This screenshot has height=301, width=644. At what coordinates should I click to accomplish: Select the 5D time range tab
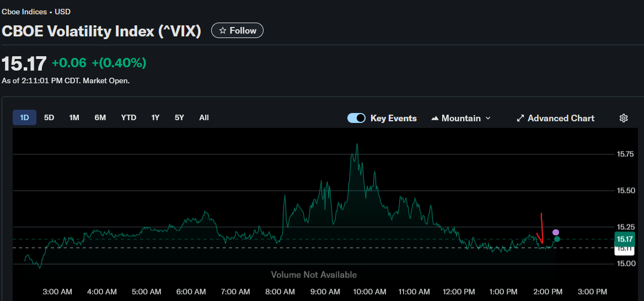tap(49, 117)
